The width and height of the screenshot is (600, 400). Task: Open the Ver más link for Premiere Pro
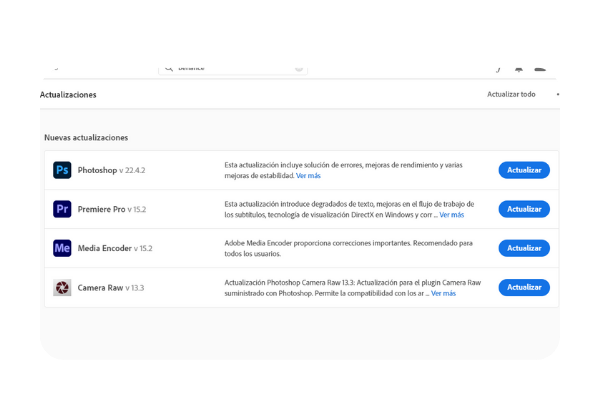click(452, 215)
